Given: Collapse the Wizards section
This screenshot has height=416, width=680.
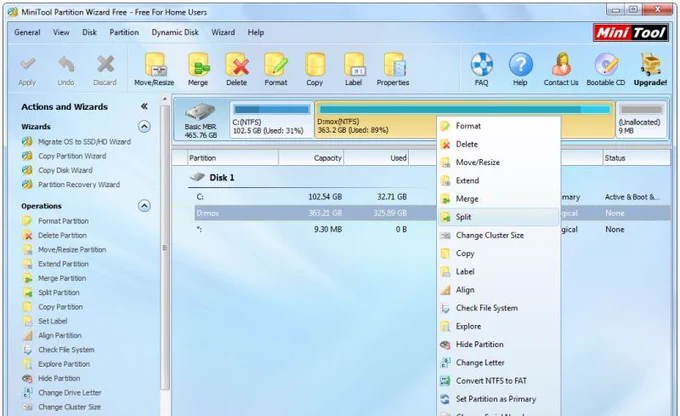Looking at the screenshot, I should tap(144, 127).
